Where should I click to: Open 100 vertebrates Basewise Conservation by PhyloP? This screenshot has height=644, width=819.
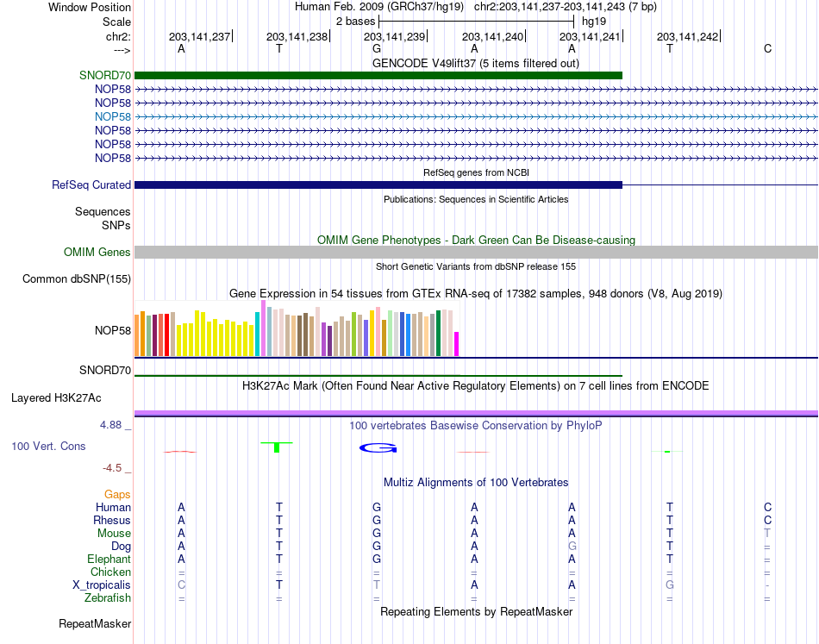click(x=475, y=426)
